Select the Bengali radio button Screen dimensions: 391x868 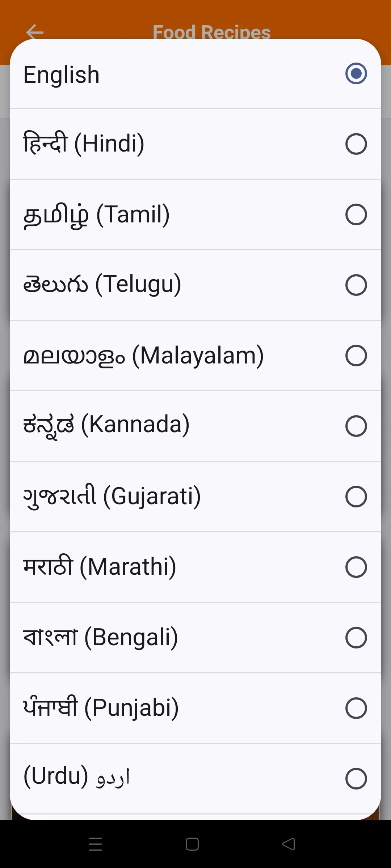tap(356, 637)
